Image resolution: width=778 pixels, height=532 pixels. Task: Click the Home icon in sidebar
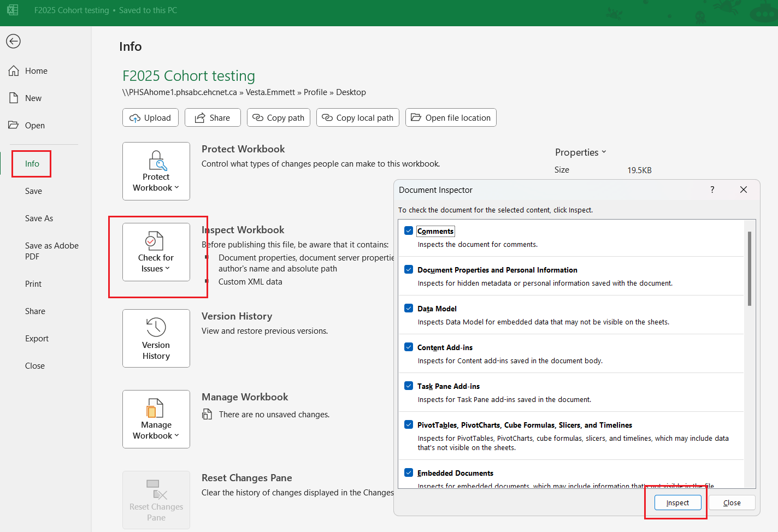click(x=14, y=71)
